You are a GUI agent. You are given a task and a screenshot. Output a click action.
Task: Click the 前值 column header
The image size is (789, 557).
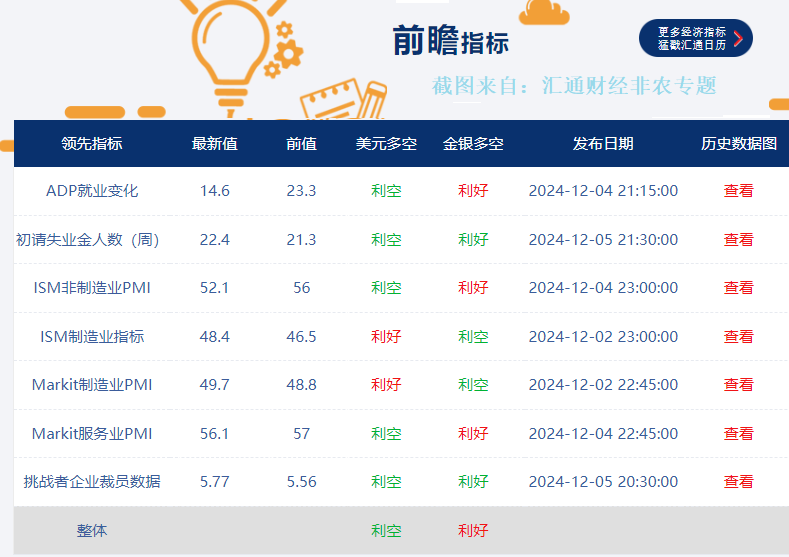point(301,144)
